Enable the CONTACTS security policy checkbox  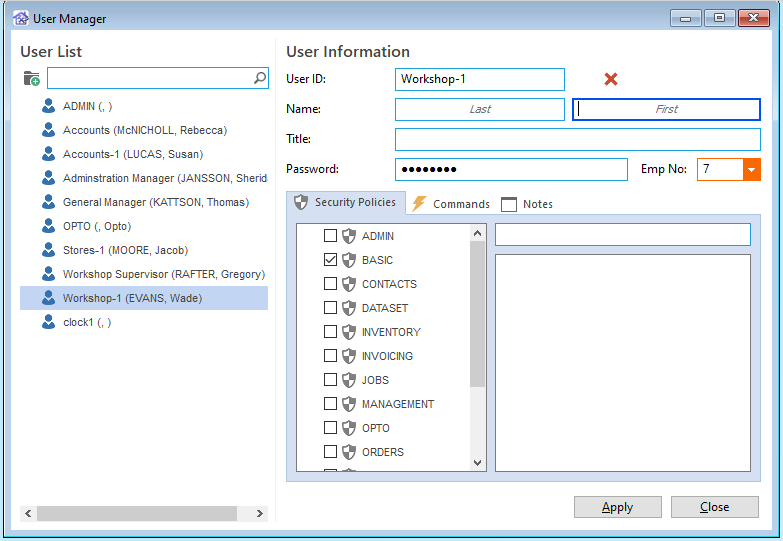point(330,283)
